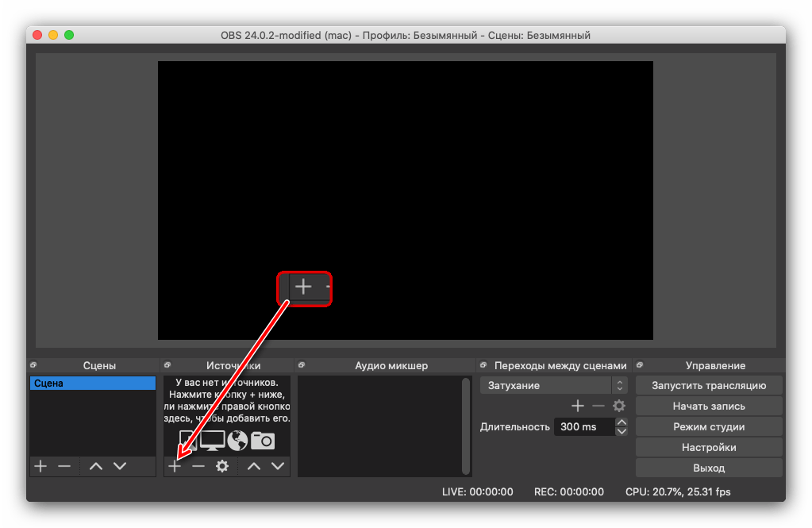Click Начать запись button

click(x=709, y=407)
